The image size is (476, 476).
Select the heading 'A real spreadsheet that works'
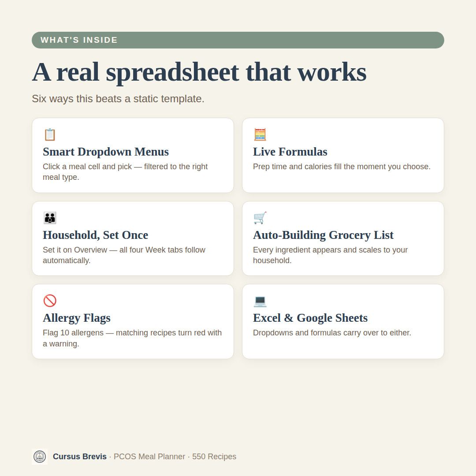(x=199, y=72)
